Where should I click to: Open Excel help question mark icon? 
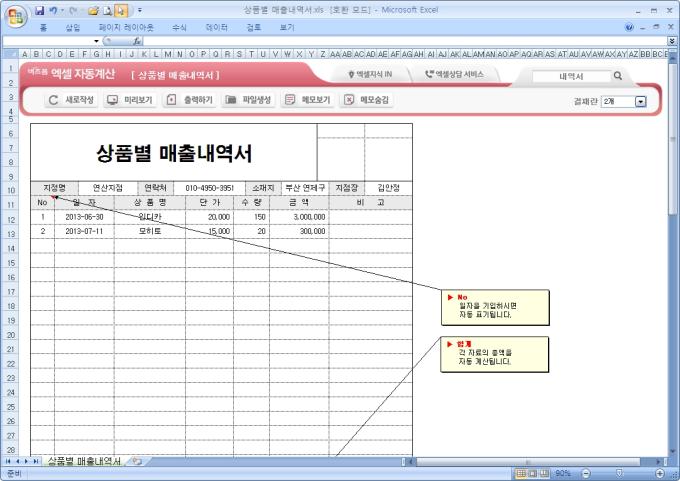tap(629, 27)
